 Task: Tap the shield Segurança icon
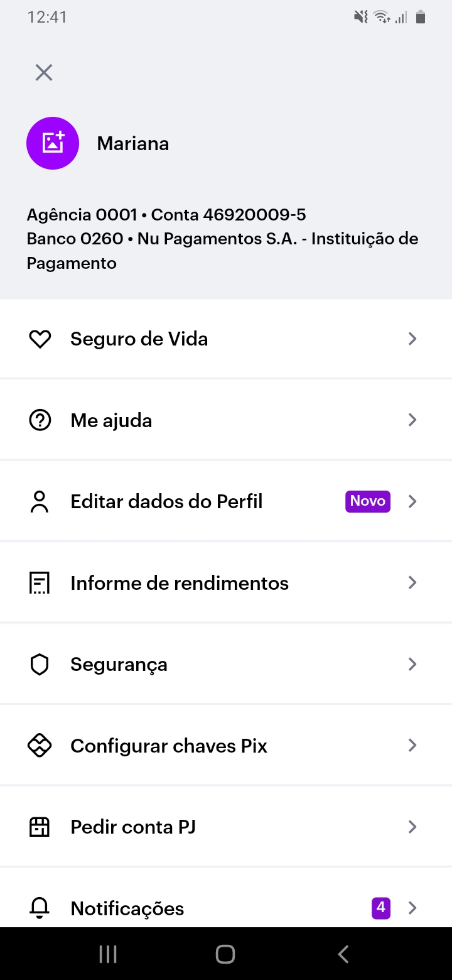40,665
